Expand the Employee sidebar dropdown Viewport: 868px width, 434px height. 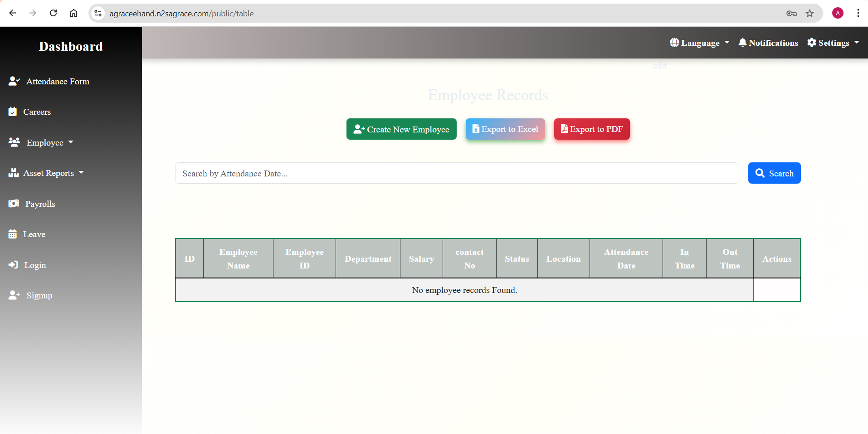(x=41, y=142)
